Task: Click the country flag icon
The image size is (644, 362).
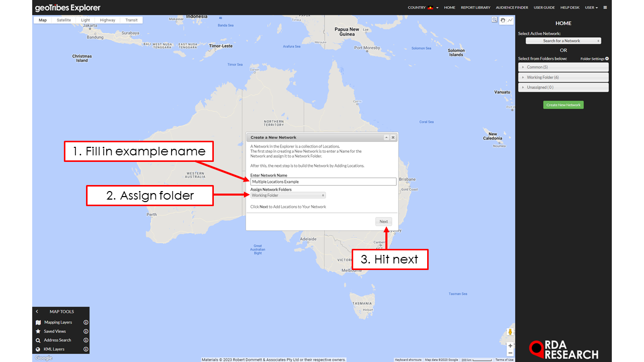Action: pyautogui.click(x=430, y=8)
